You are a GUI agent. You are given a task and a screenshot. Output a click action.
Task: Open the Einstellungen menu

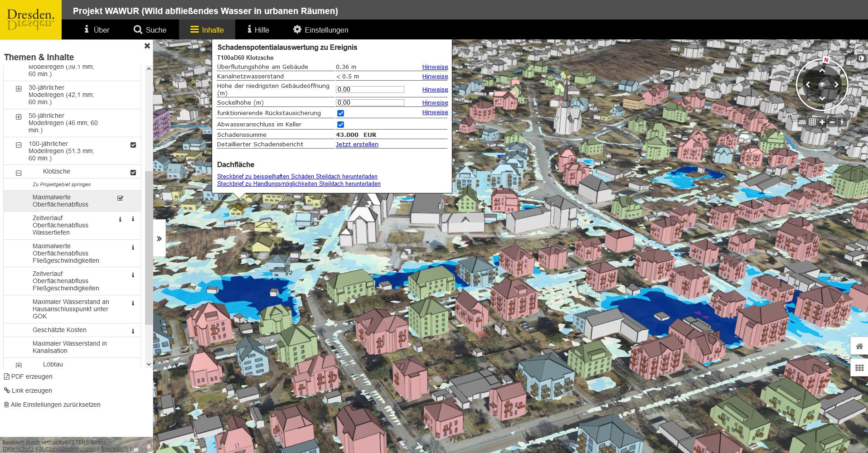pos(320,30)
